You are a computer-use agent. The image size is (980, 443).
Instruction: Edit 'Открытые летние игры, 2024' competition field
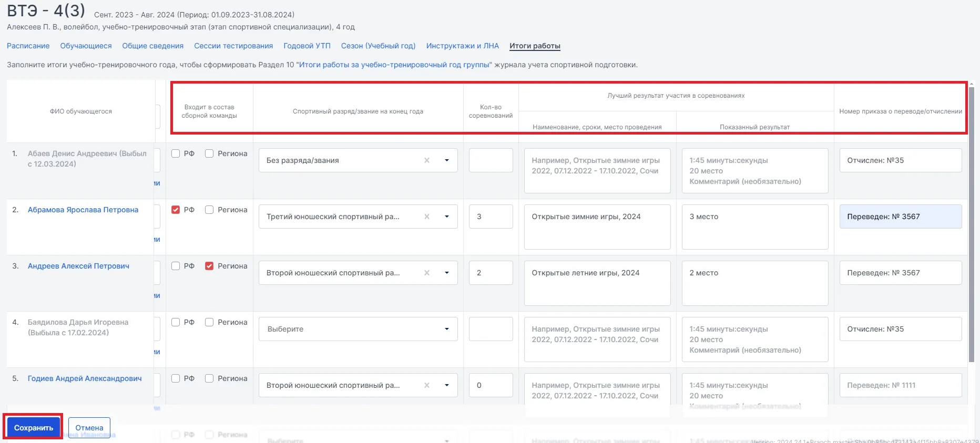pyautogui.click(x=597, y=283)
